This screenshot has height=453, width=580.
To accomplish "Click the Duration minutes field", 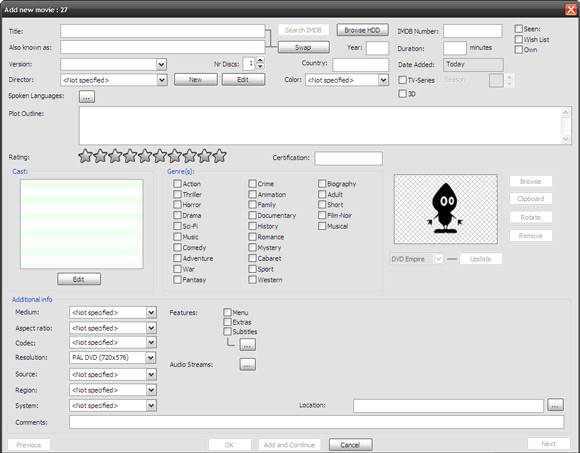I will [455, 48].
